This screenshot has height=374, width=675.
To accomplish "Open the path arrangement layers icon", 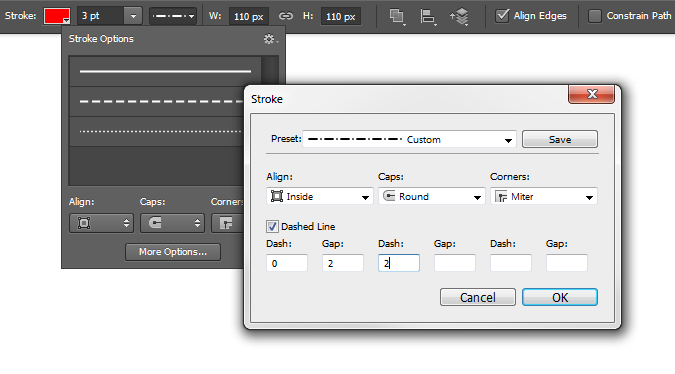I will pos(459,17).
